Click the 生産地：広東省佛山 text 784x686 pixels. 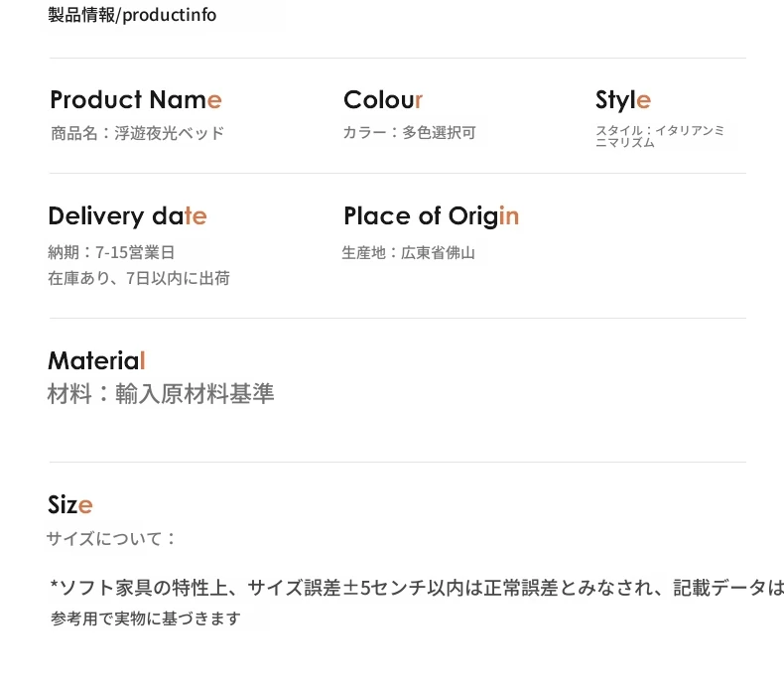[409, 252]
